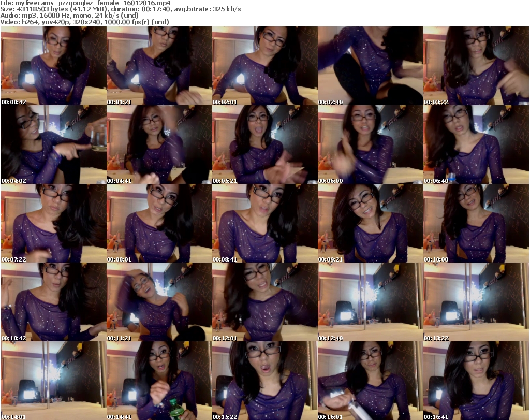Click the frame stamped 00:15:22
Image resolution: width=530 pixels, height=420 pixels.
coord(264,381)
